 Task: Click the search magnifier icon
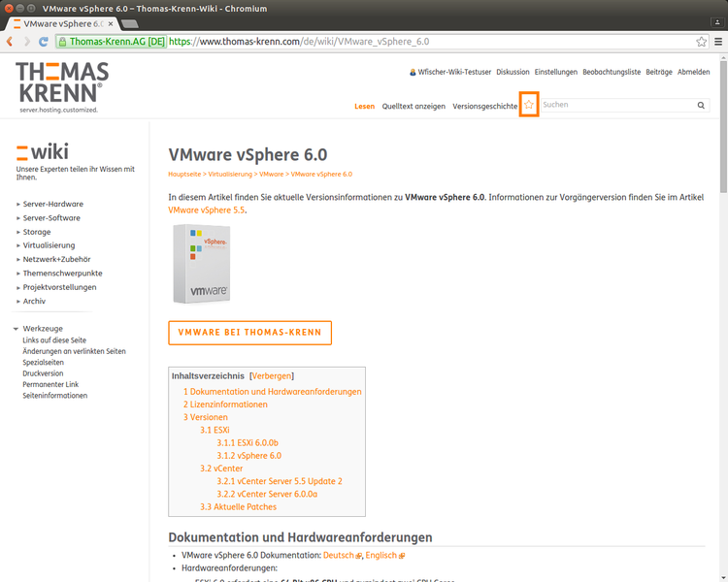pyautogui.click(x=701, y=105)
